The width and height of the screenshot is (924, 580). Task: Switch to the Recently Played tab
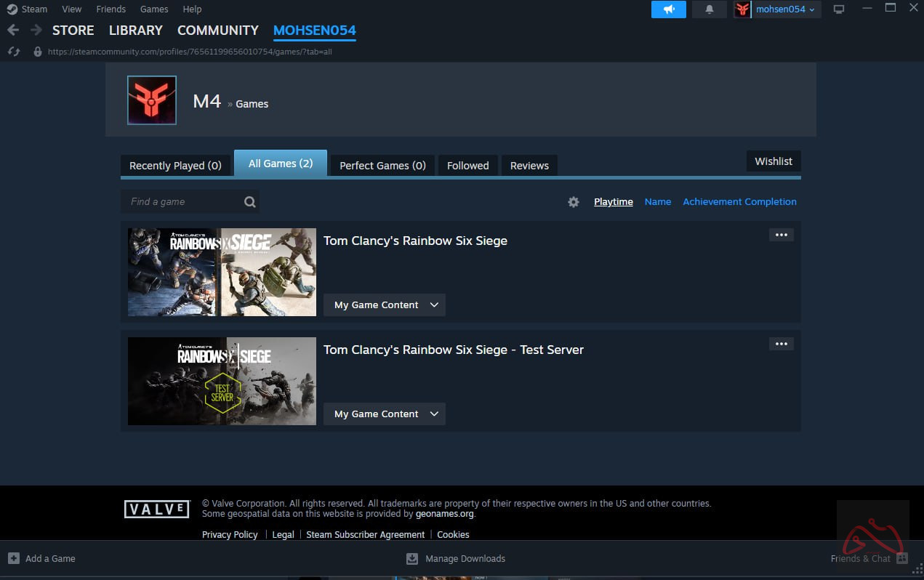click(x=175, y=166)
